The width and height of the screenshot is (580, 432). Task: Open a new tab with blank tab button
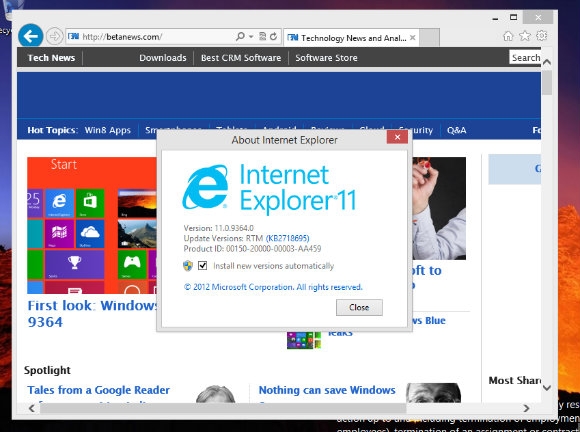coord(429,38)
